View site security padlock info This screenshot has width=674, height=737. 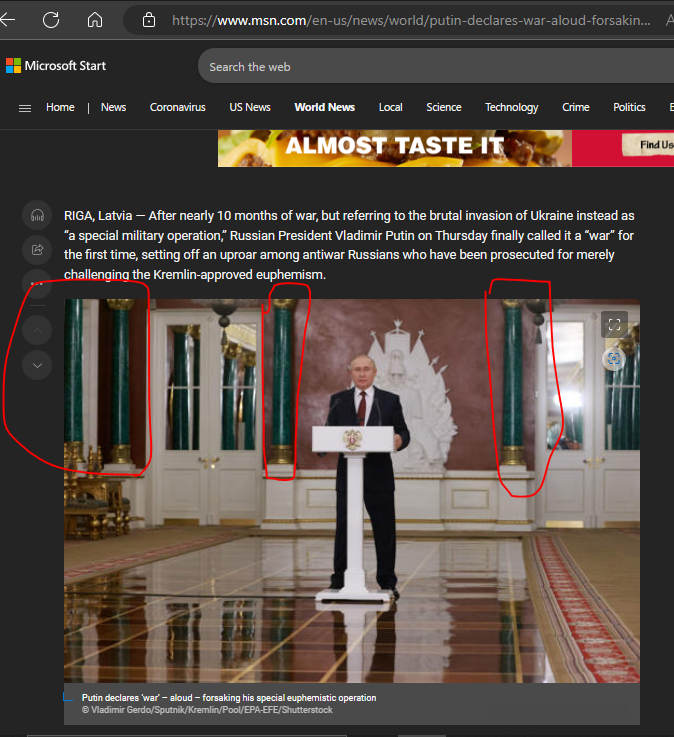click(x=149, y=20)
